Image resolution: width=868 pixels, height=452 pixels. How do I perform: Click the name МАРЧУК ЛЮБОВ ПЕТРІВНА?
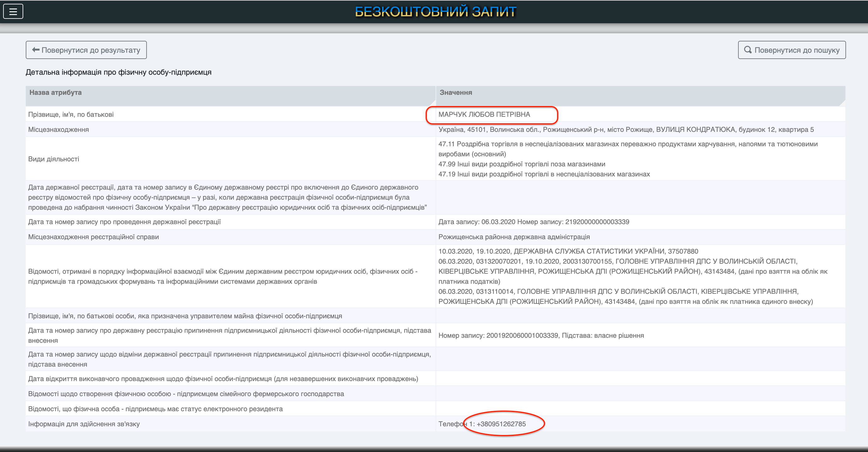point(484,114)
